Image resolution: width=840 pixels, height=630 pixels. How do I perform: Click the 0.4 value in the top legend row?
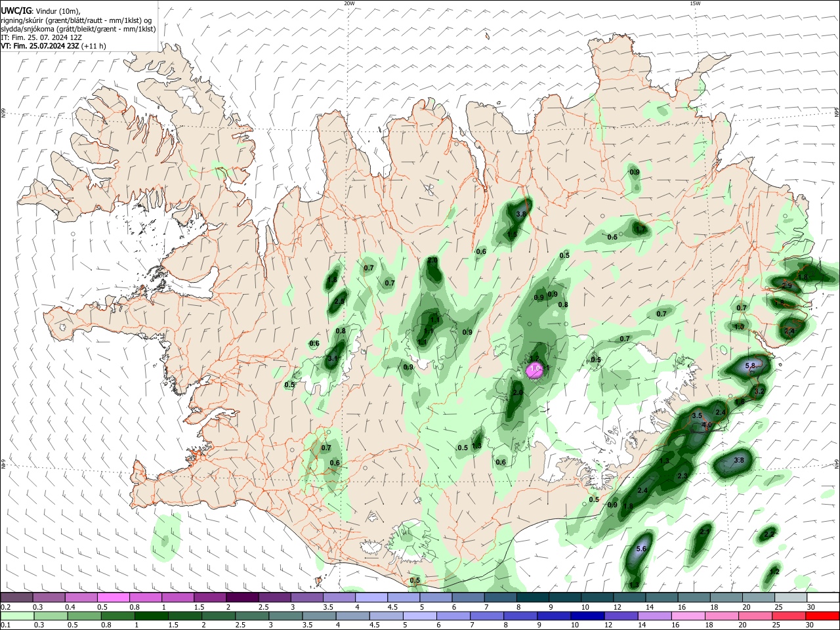70,607
